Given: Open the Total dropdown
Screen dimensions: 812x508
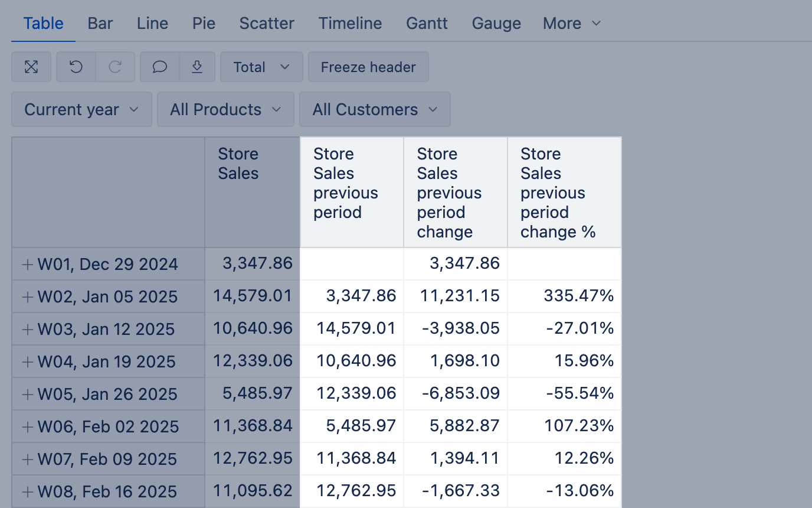Looking at the screenshot, I should click(x=261, y=67).
